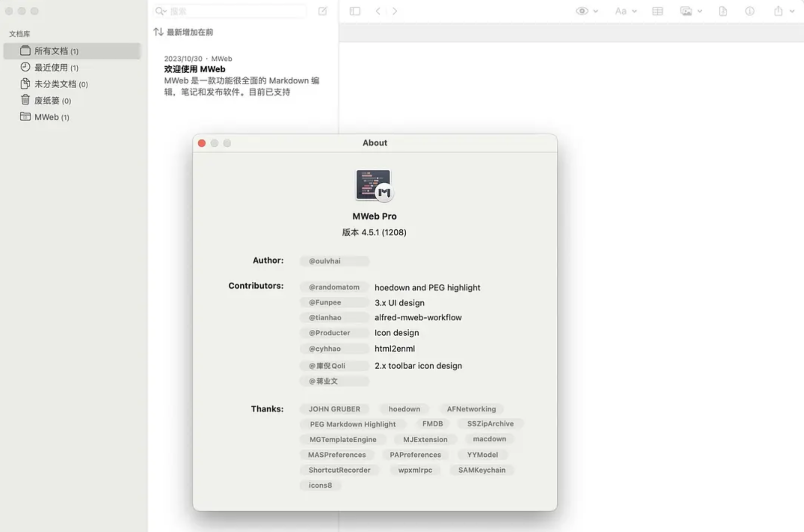
Task: Open the 最新增加在前 sort order menu
Action: tap(183, 32)
